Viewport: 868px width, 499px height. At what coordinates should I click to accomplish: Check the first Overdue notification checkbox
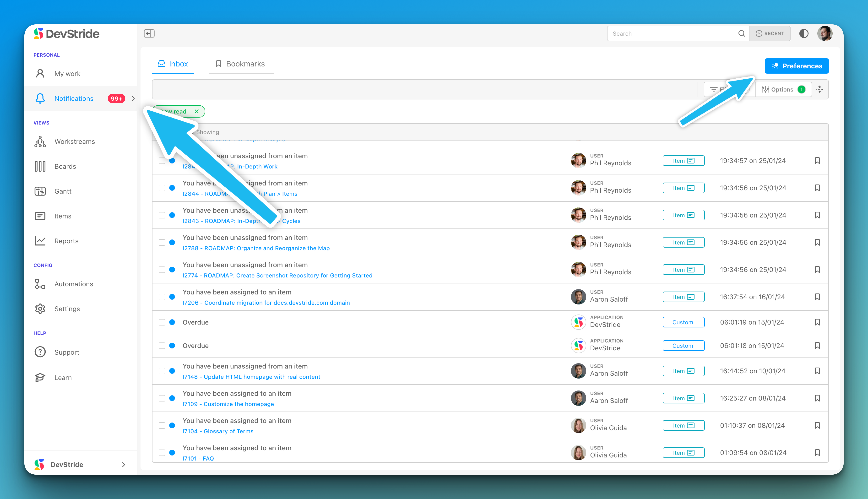[x=162, y=322]
